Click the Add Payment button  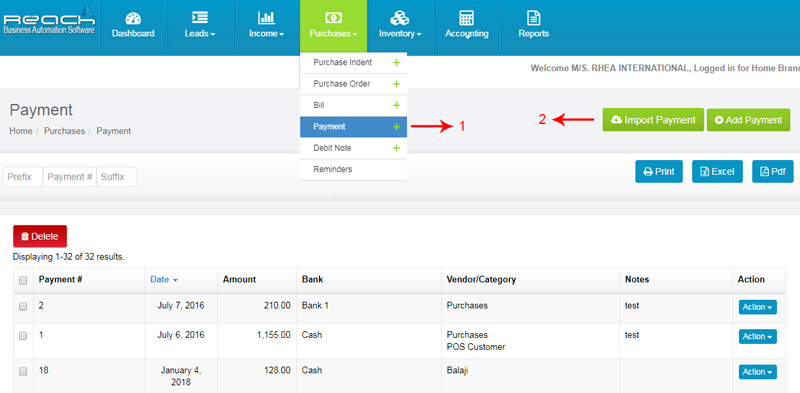[748, 120]
